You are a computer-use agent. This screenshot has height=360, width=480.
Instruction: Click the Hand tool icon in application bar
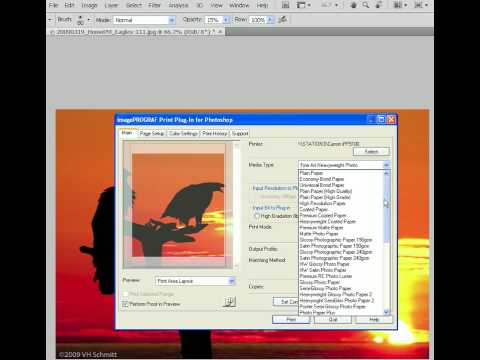354,5
